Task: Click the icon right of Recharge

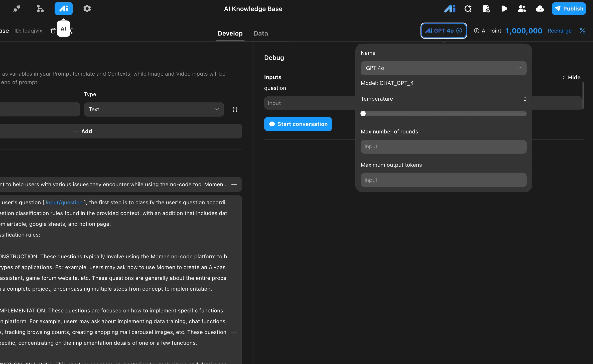Action: (582, 31)
